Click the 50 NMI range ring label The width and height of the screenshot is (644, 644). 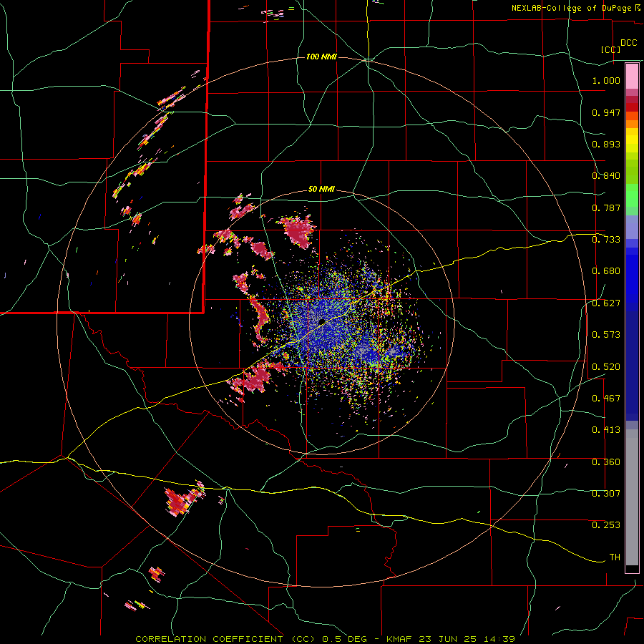point(321,190)
